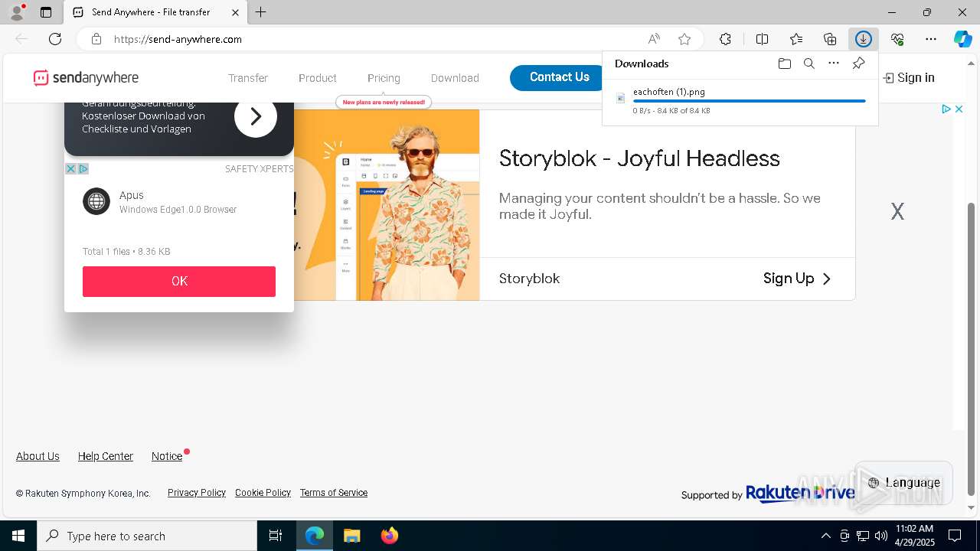980x551 pixels.
Task: Reload the current page
Action: [x=55, y=39]
